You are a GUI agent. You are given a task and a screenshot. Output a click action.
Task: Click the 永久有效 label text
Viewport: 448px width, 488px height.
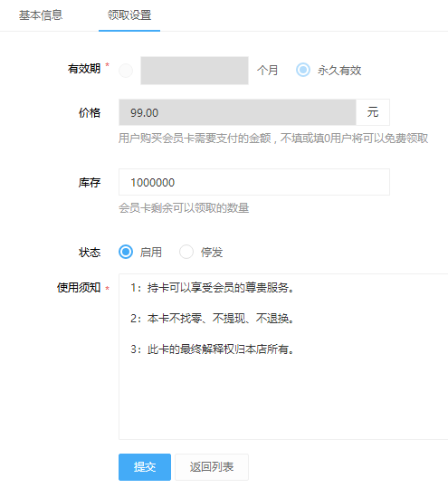click(x=339, y=71)
